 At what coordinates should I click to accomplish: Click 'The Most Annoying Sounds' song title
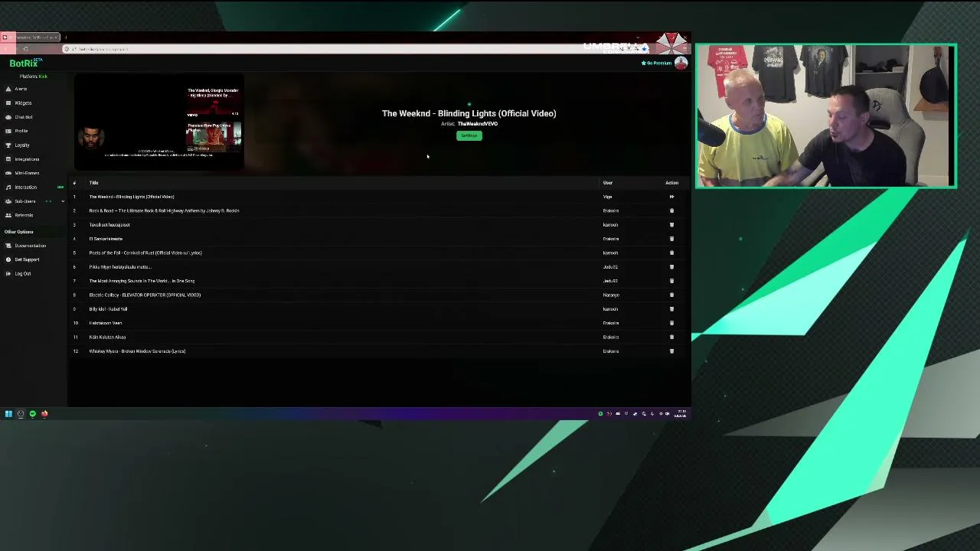pyautogui.click(x=142, y=281)
